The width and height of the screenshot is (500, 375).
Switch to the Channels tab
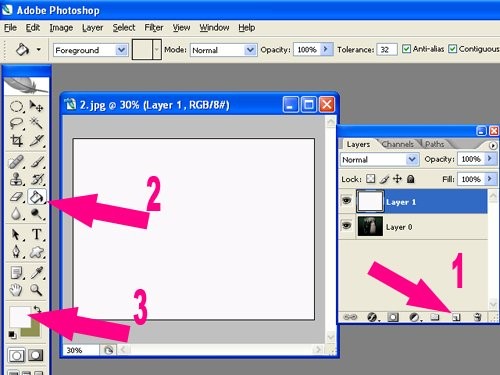[398, 144]
